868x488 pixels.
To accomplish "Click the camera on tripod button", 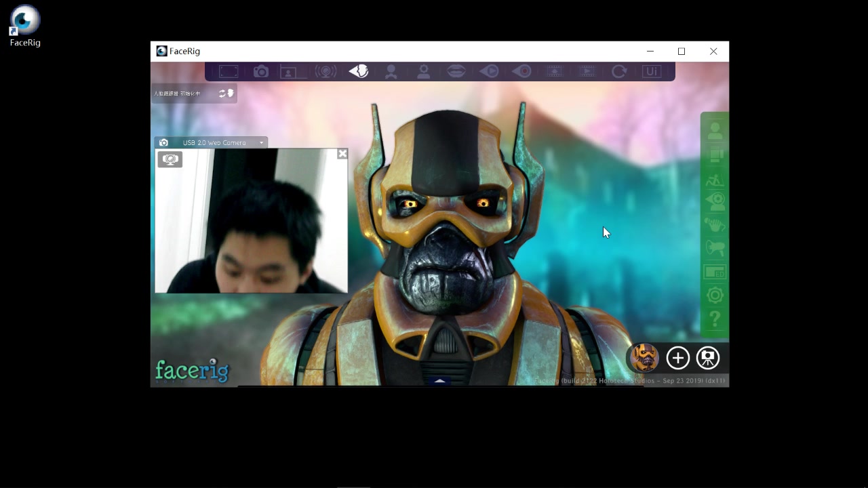I will 708,358.
